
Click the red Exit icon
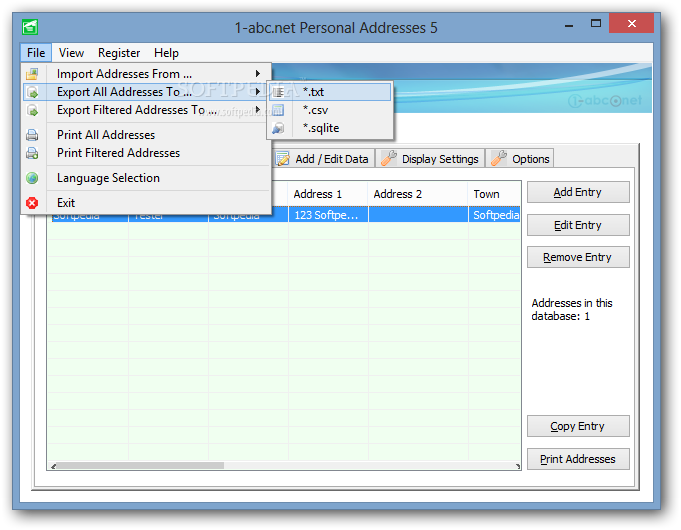tap(32, 203)
